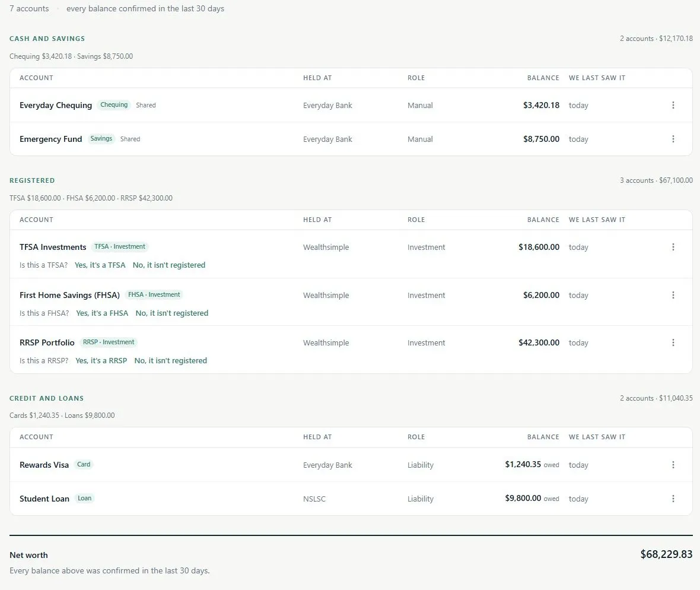Click the $1,240.35 owed balance

click(x=532, y=465)
